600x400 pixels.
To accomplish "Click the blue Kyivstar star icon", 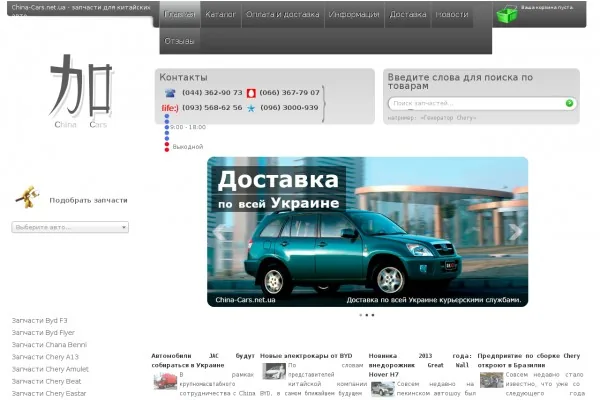I will click(x=251, y=108).
